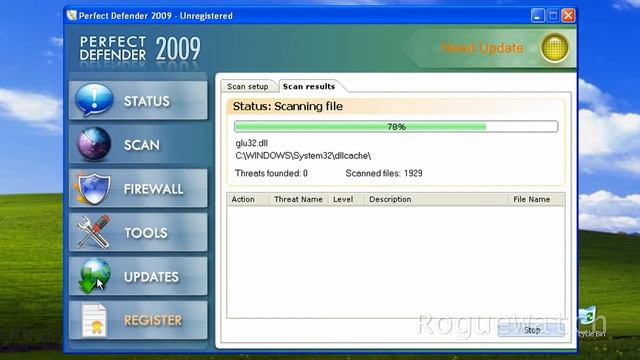This screenshot has width=640, height=360.
Task: Click the Register certificate icon
Action: 94,320
